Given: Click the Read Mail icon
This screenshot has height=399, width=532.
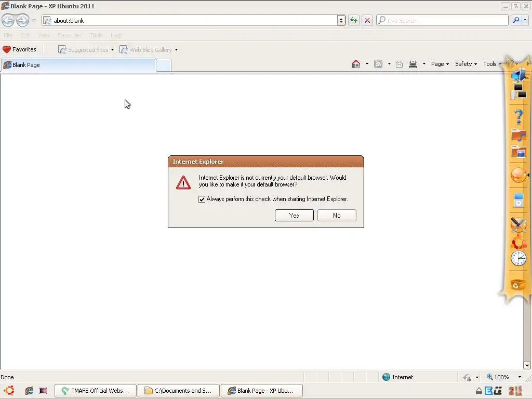Looking at the screenshot, I should [400, 64].
